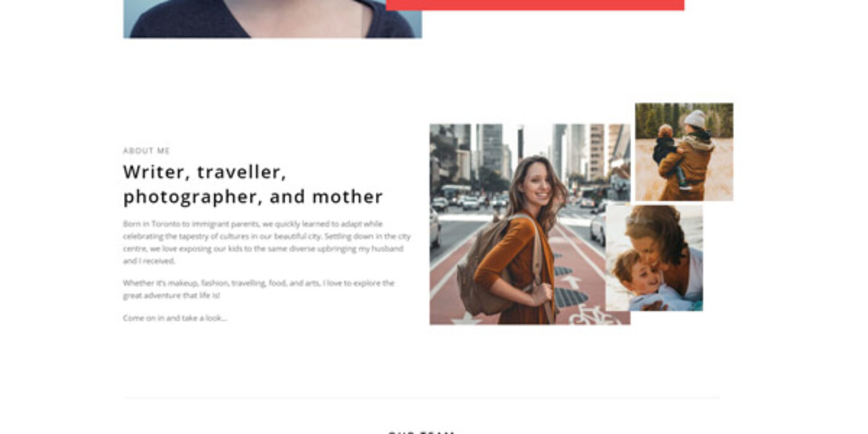Screen dimensions: 868x434
Task: Click the paragraph starting 'Whether it's makeup'
Action: pyautogui.click(x=259, y=289)
